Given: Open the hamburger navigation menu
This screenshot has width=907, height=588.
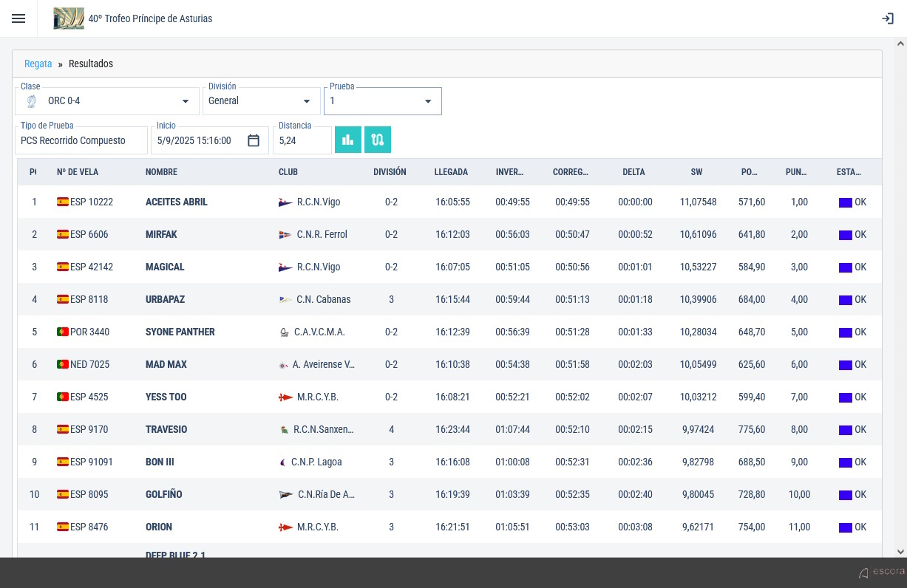Looking at the screenshot, I should coord(18,18).
